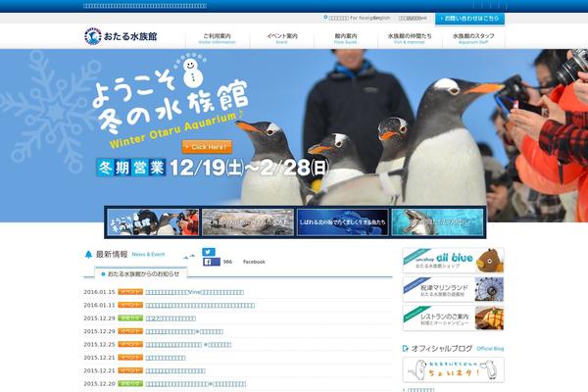Select the seal on snow slider thumbnail
Image resolution: width=588 pixels, height=392 pixels.
point(248,222)
